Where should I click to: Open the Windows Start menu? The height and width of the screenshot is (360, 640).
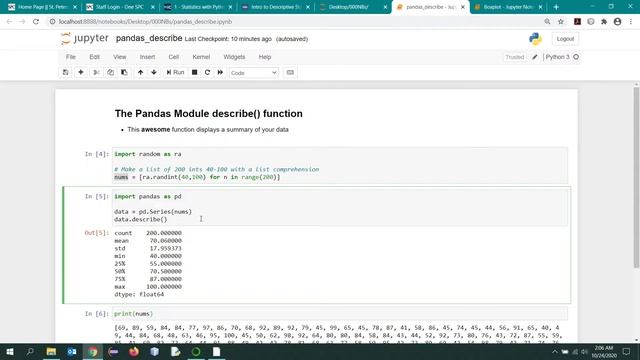click(10, 351)
